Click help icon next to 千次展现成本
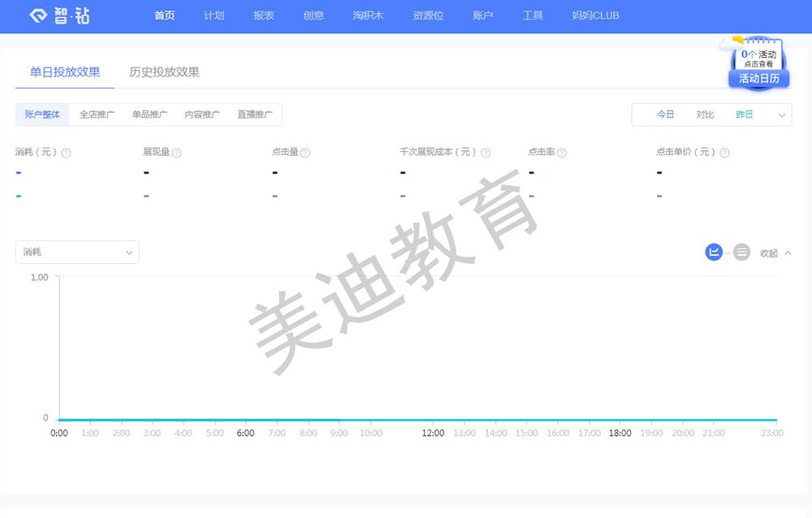The width and height of the screenshot is (812, 518). coord(486,153)
